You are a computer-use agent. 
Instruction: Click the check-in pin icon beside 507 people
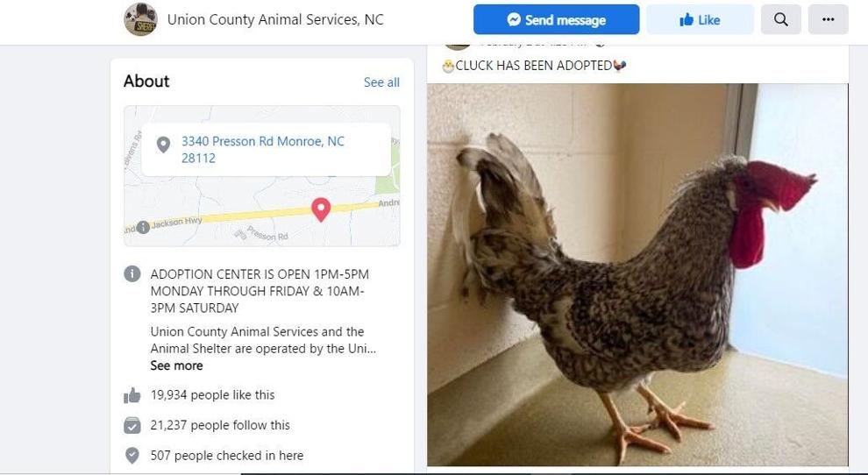(x=132, y=455)
